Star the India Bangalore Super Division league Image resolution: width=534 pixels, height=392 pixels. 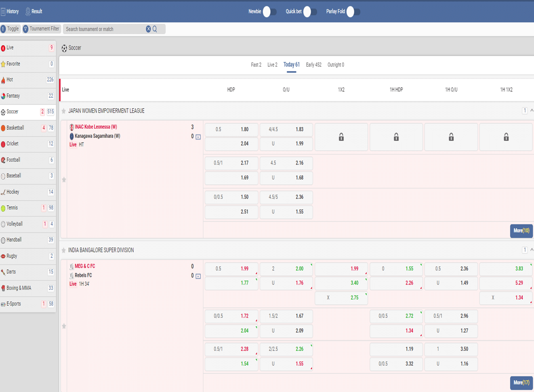point(63,250)
